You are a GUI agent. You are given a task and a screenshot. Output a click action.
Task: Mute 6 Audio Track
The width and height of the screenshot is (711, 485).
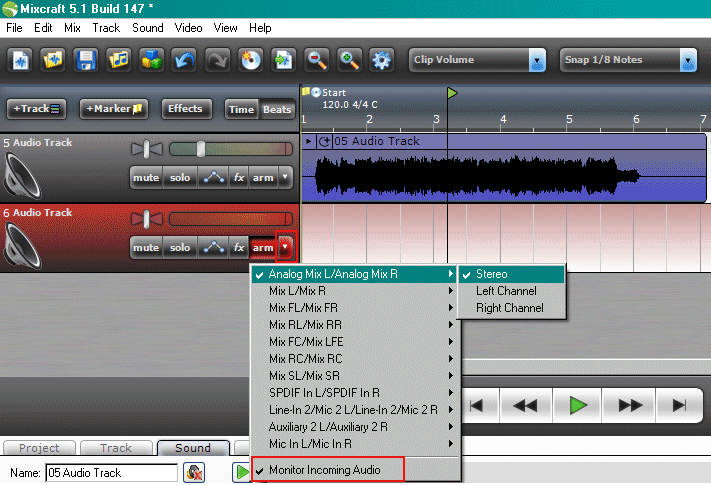pos(146,247)
